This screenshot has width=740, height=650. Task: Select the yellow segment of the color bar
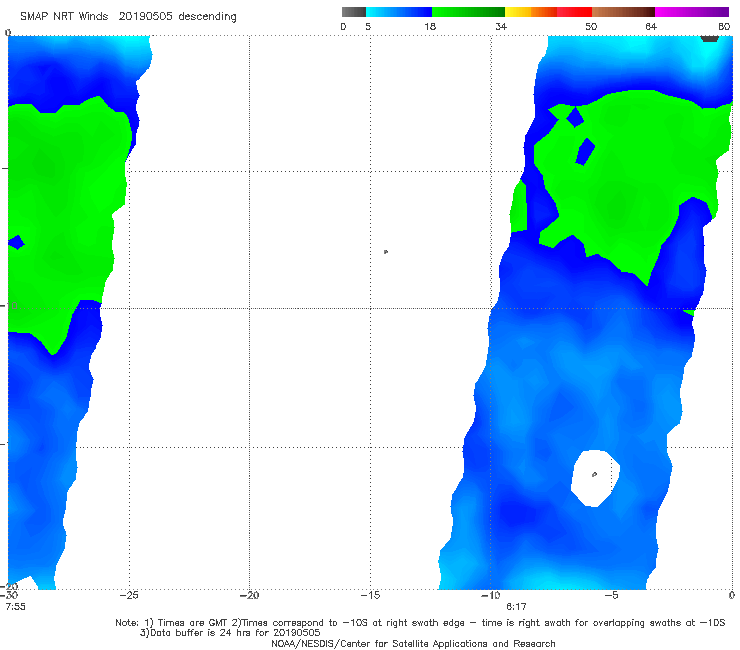(518, 12)
